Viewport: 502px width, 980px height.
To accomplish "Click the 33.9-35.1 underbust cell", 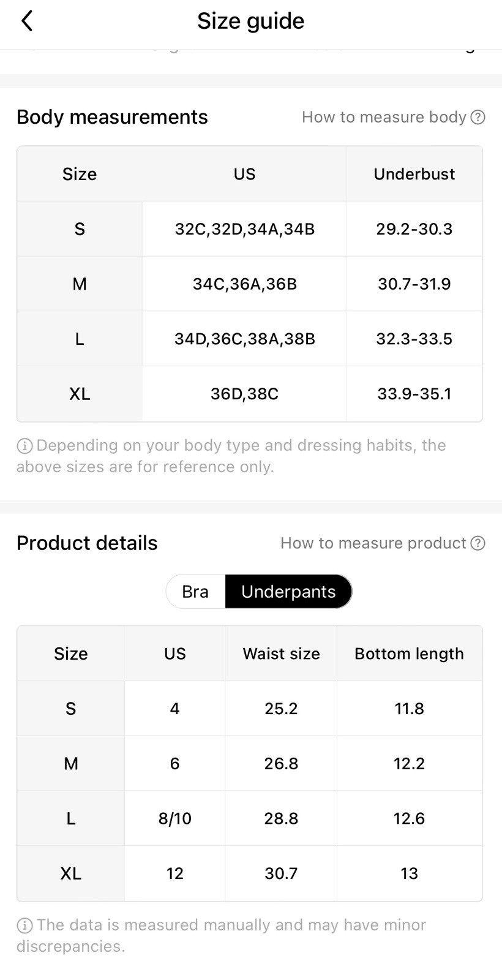I will click(414, 394).
